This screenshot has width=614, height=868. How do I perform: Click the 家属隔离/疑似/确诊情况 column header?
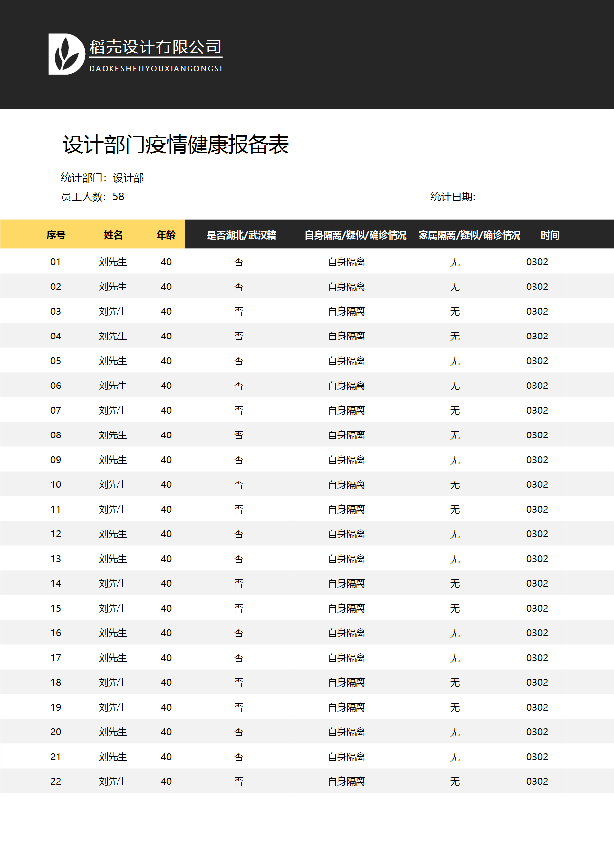point(469,235)
